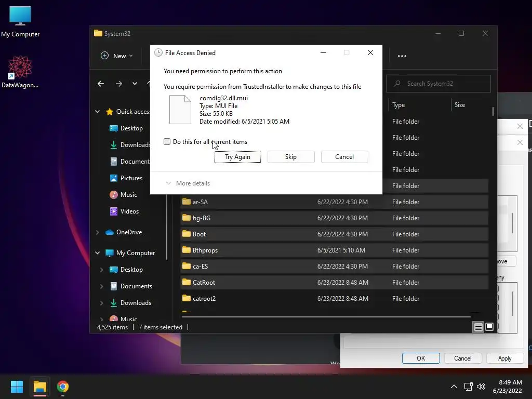Open Videos in the sidebar

124,211
